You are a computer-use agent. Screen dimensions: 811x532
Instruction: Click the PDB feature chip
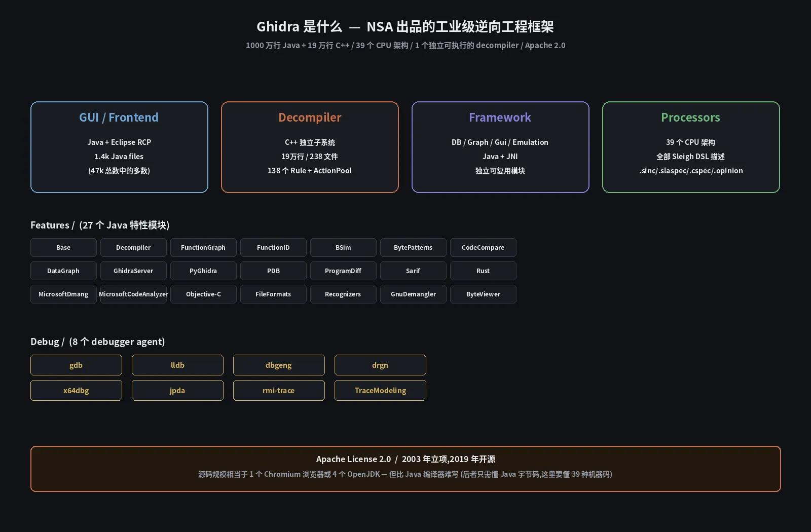273,271
